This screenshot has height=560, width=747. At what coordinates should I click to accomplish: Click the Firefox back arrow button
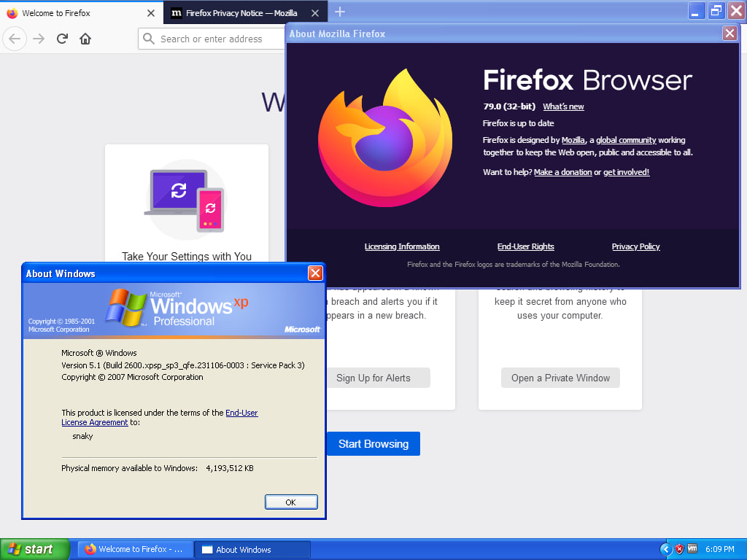point(15,39)
